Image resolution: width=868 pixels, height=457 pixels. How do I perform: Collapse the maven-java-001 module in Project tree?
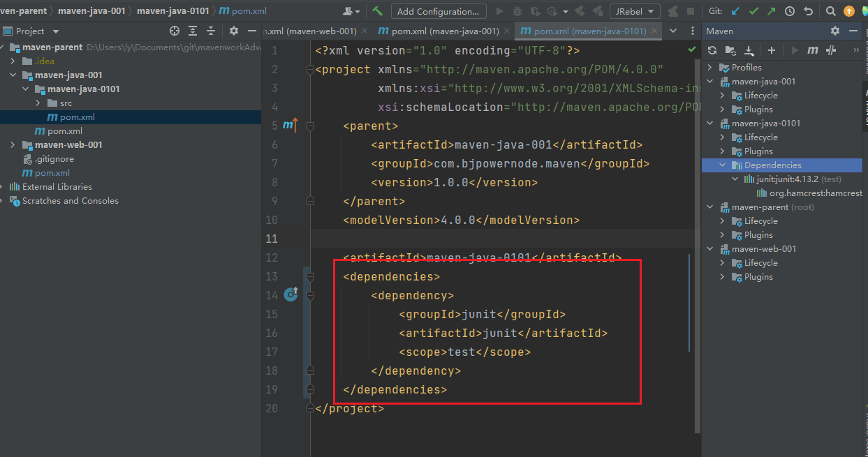tap(13, 75)
